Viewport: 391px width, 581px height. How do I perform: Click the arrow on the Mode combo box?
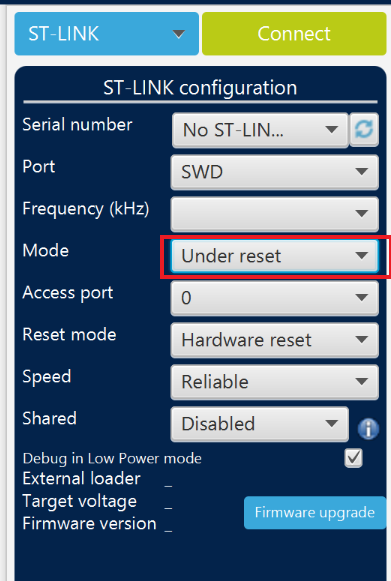coord(361,256)
